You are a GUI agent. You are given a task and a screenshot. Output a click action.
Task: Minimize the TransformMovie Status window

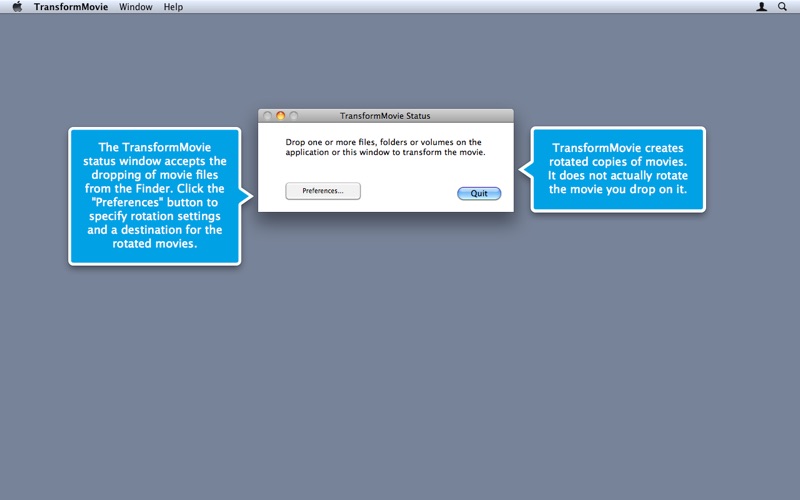[x=281, y=116]
